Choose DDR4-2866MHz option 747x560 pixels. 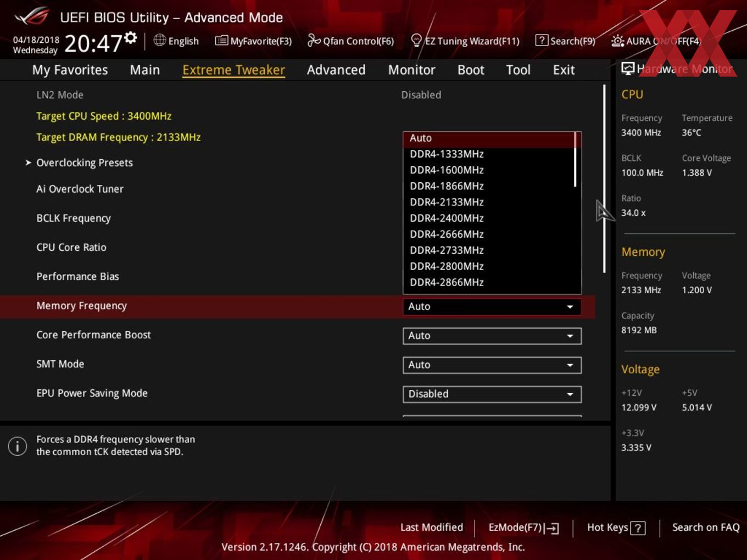(488, 282)
